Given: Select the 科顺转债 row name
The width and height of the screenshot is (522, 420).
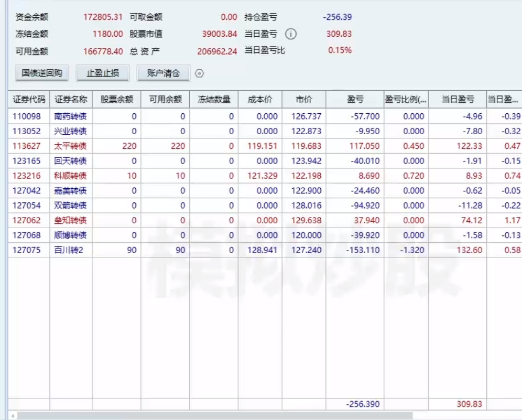Looking at the screenshot, I should [x=70, y=176].
